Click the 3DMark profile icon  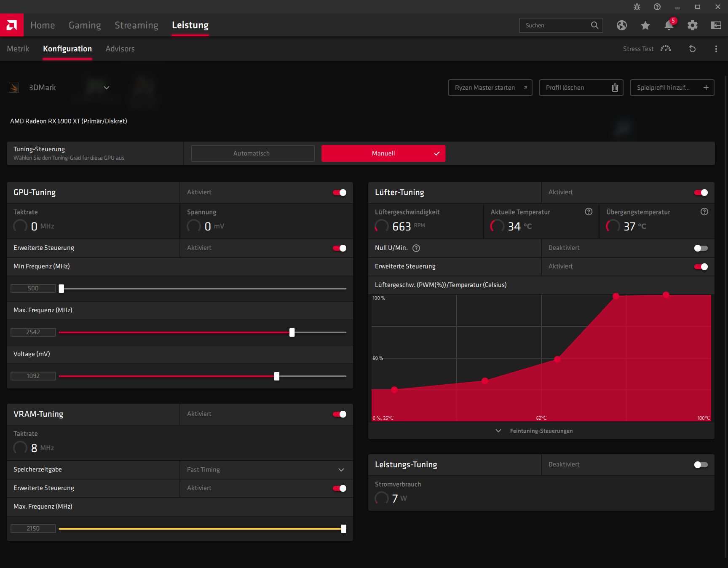pyautogui.click(x=14, y=88)
